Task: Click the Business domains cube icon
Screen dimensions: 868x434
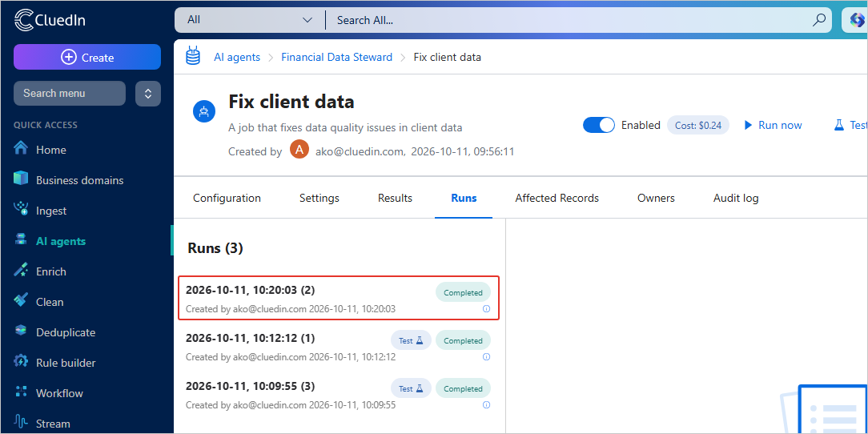Action: (21, 179)
